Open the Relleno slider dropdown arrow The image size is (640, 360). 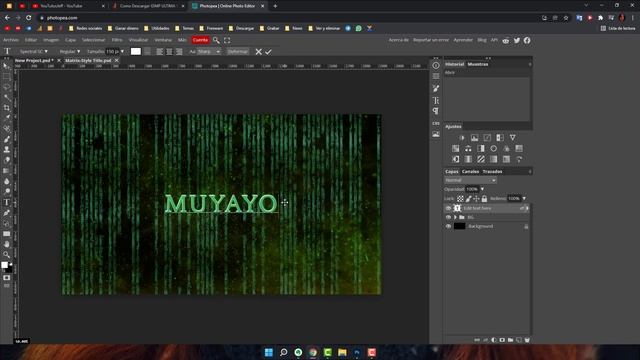click(x=524, y=199)
